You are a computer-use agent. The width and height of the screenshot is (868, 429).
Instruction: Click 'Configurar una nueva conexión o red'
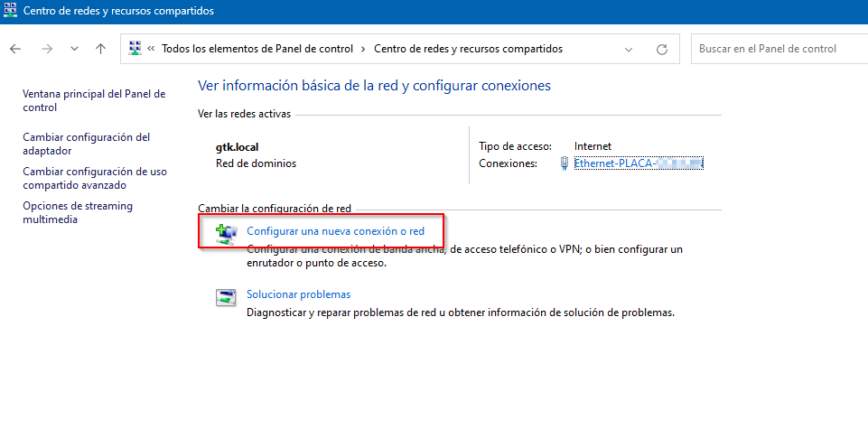click(x=335, y=231)
